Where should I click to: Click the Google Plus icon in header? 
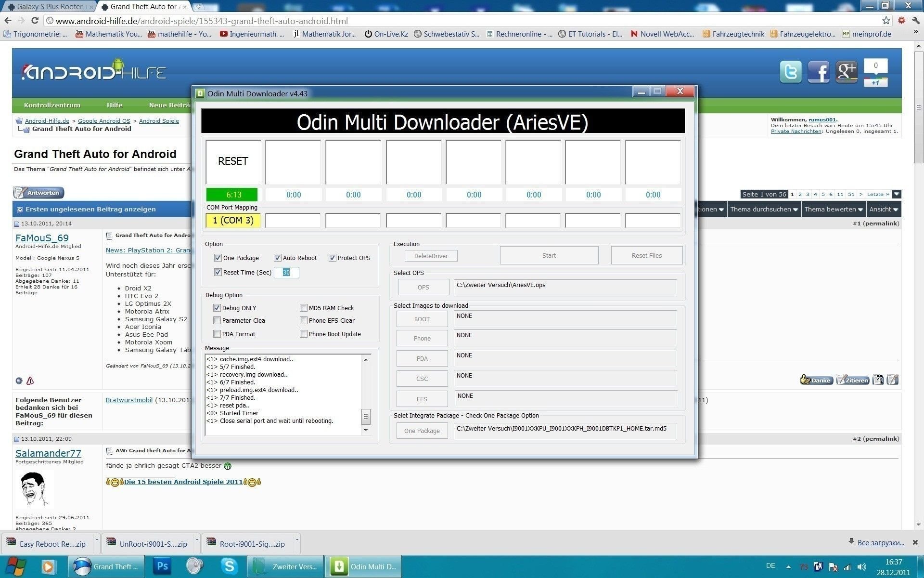[x=847, y=72]
